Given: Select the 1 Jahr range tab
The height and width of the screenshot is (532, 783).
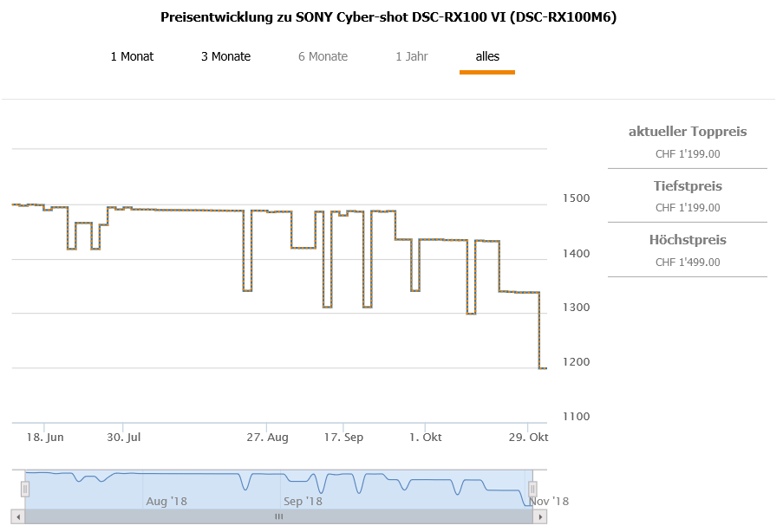Looking at the screenshot, I should pyautogui.click(x=412, y=56).
